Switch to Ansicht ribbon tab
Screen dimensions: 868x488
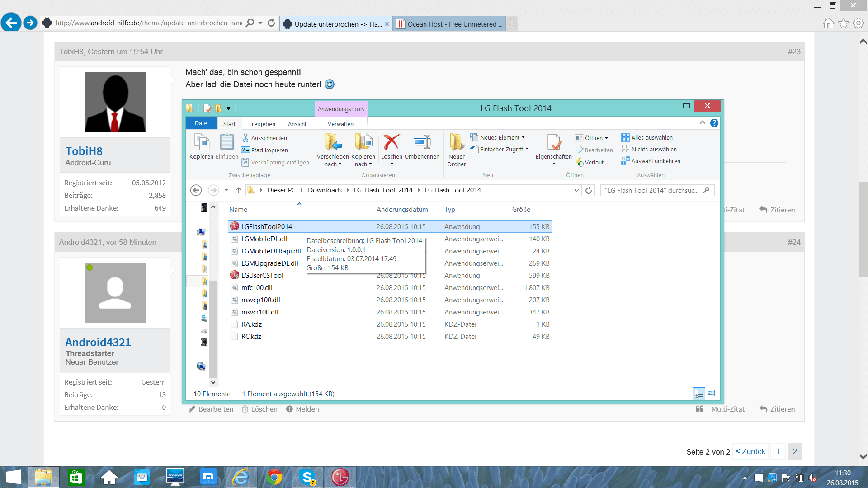297,124
